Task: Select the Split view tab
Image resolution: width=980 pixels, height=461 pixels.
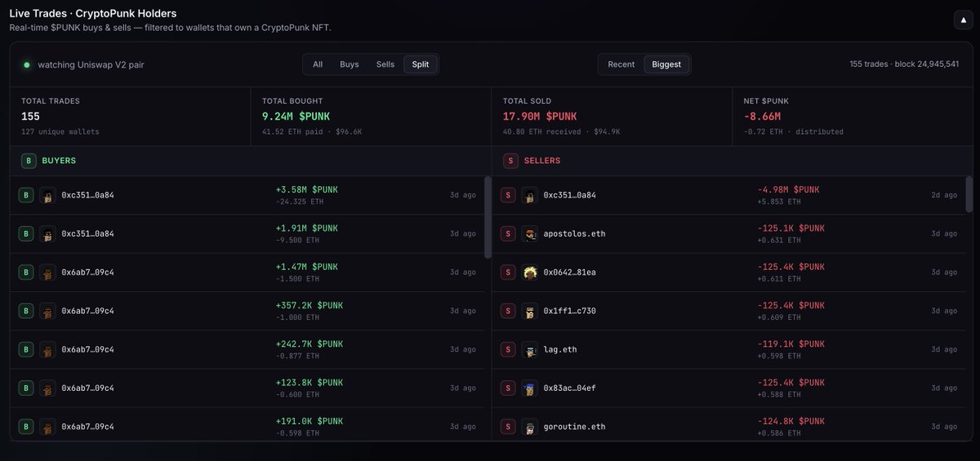Action: 421,64
